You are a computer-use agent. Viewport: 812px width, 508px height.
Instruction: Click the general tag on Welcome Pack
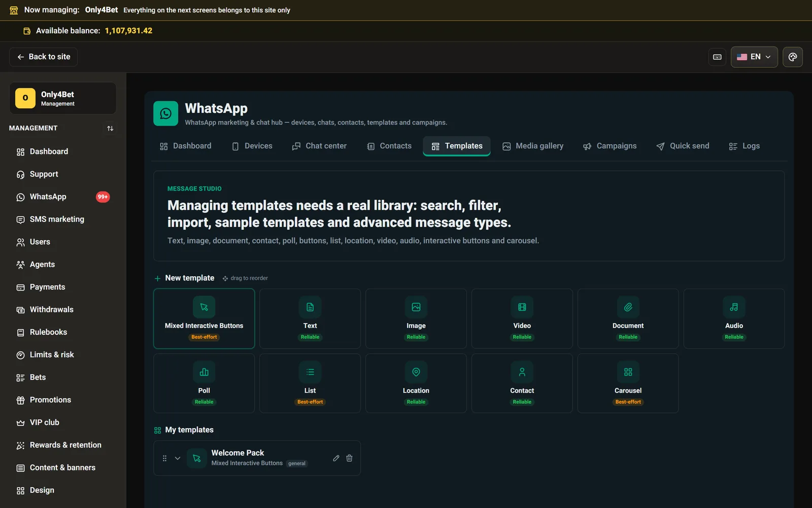(x=297, y=463)
